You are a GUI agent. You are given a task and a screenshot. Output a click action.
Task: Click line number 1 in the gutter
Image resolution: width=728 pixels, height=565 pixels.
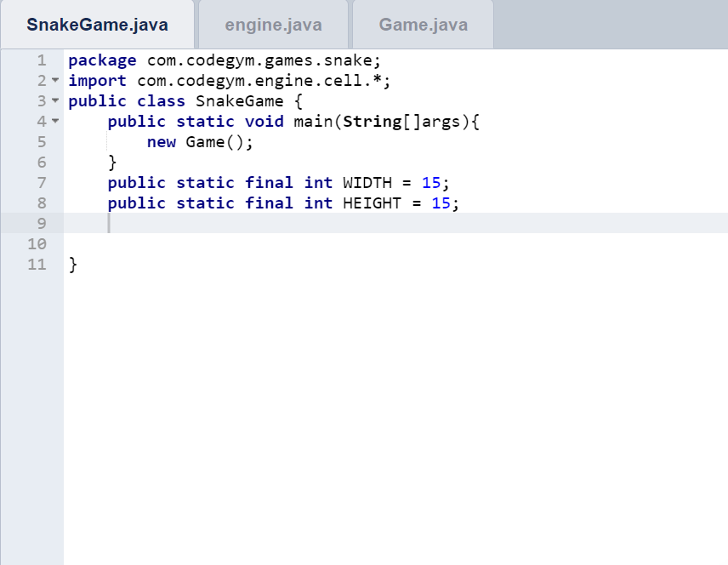point(40,60)
